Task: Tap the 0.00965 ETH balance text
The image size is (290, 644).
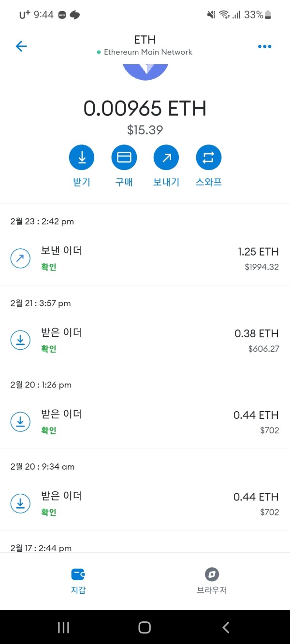Action: click(x=145, y=108)
